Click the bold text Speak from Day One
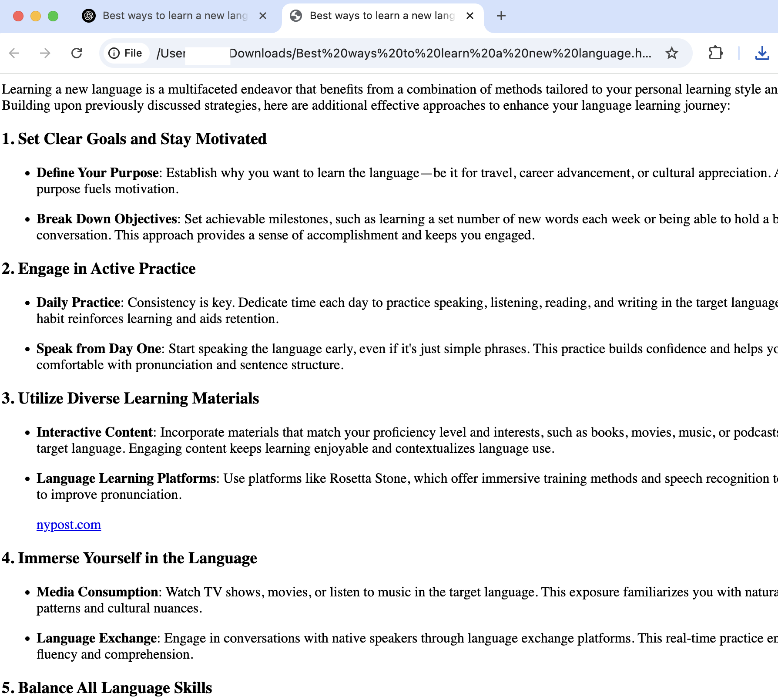Screen dimensions: 778x700 [99, 349]
